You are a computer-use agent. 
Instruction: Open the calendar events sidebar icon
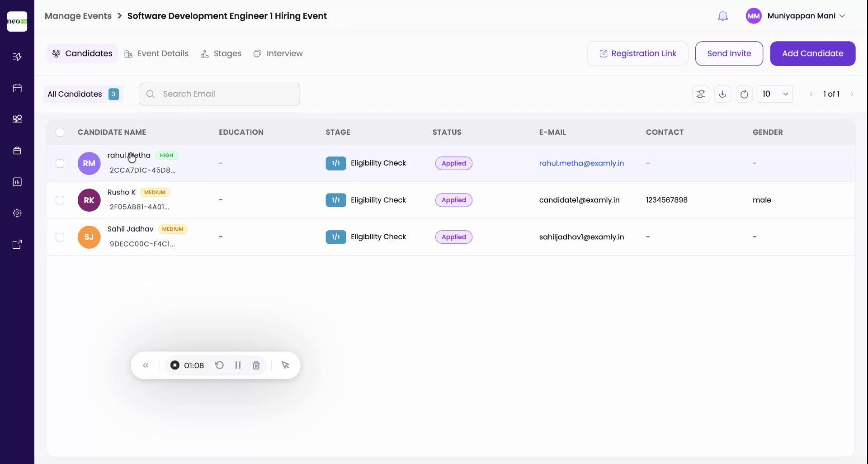[x=17, y=88]
